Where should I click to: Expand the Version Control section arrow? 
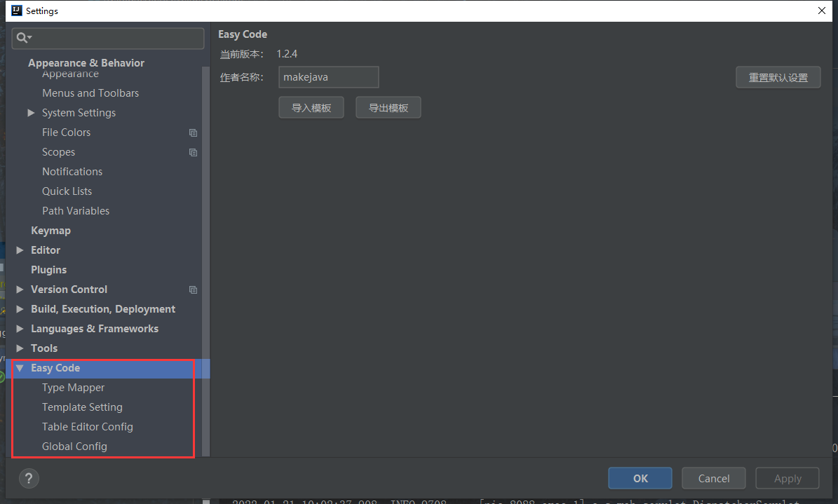[x=20, y=289]
